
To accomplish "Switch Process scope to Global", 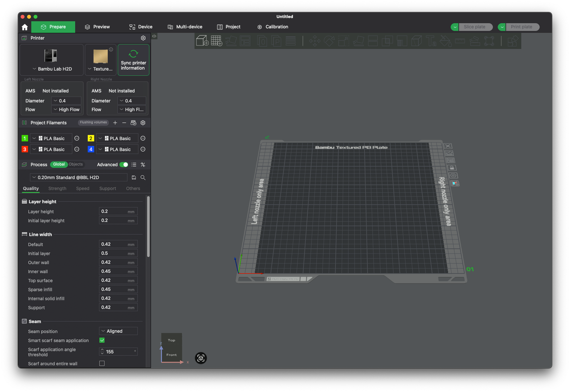I will coord(59,164).
